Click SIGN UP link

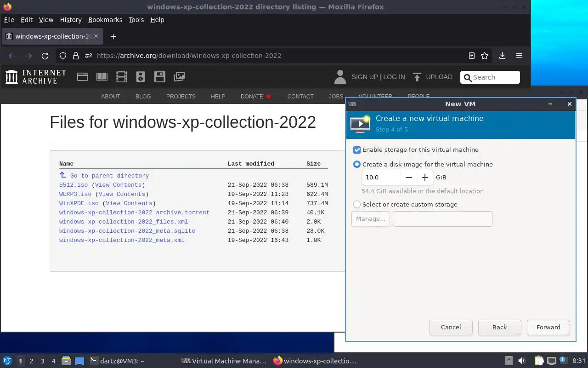365,77
